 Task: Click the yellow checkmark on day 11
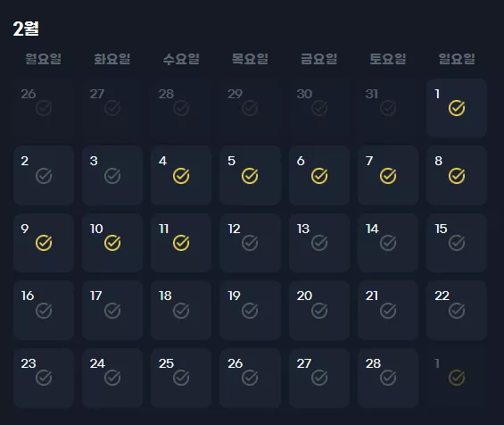(181, 243)
